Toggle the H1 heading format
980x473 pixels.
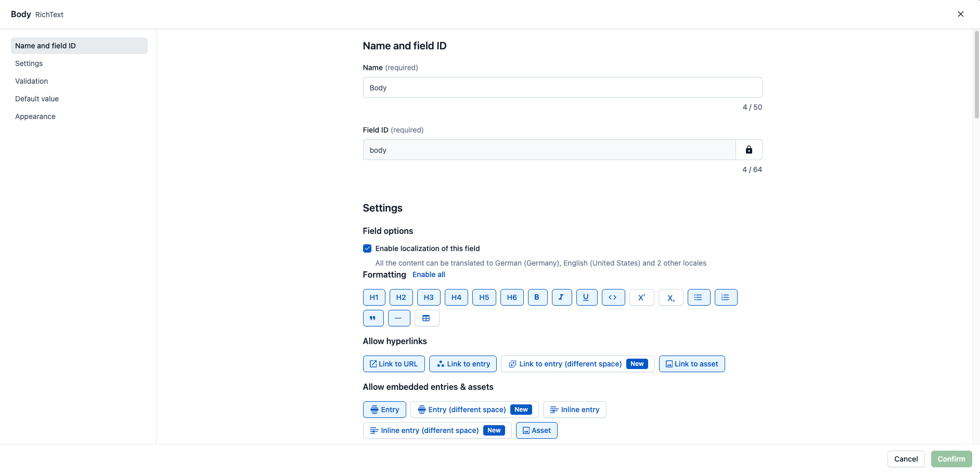374,297
